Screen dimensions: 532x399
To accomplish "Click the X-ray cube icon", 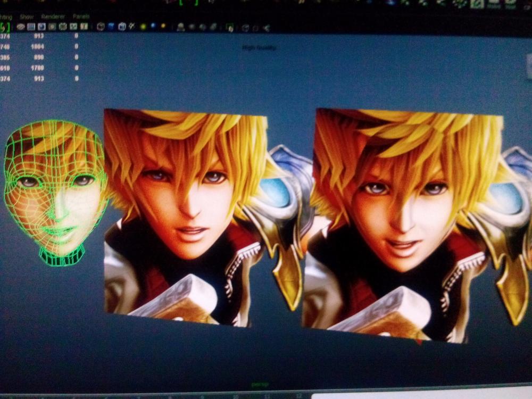I will click(x=246, y=28).
